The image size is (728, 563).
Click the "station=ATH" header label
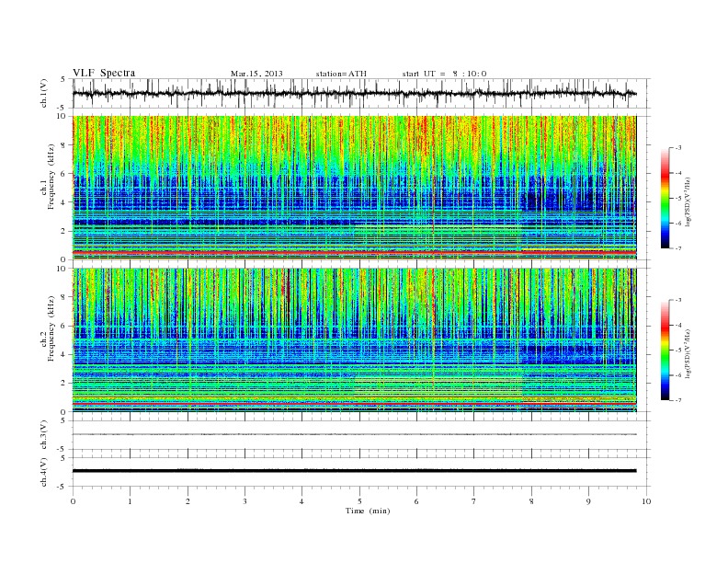pyautogui.click(x=341, y=74)
